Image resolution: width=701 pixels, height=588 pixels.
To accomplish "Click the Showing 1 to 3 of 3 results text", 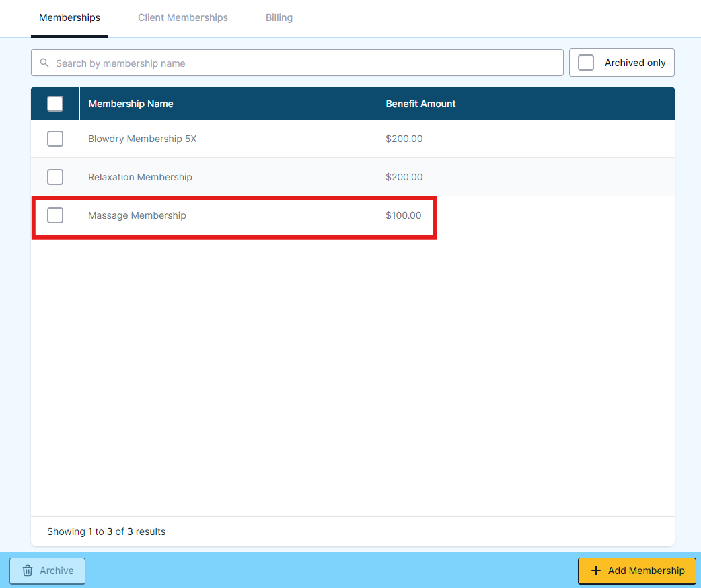I will point(106,531).
